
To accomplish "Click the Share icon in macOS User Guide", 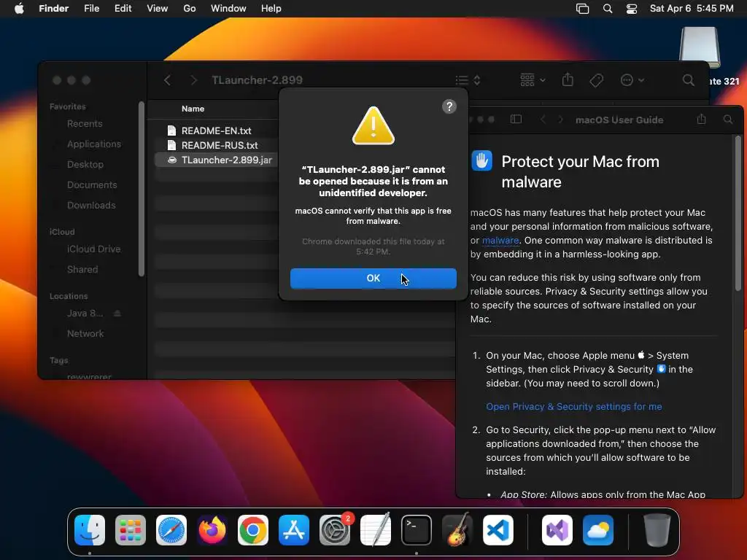I will tap(701, 119).
